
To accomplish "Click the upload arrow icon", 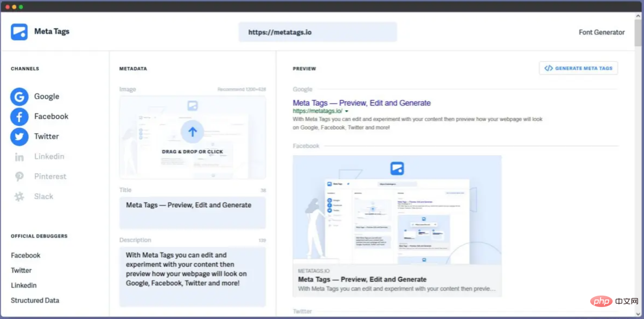I will coord(193,132).
